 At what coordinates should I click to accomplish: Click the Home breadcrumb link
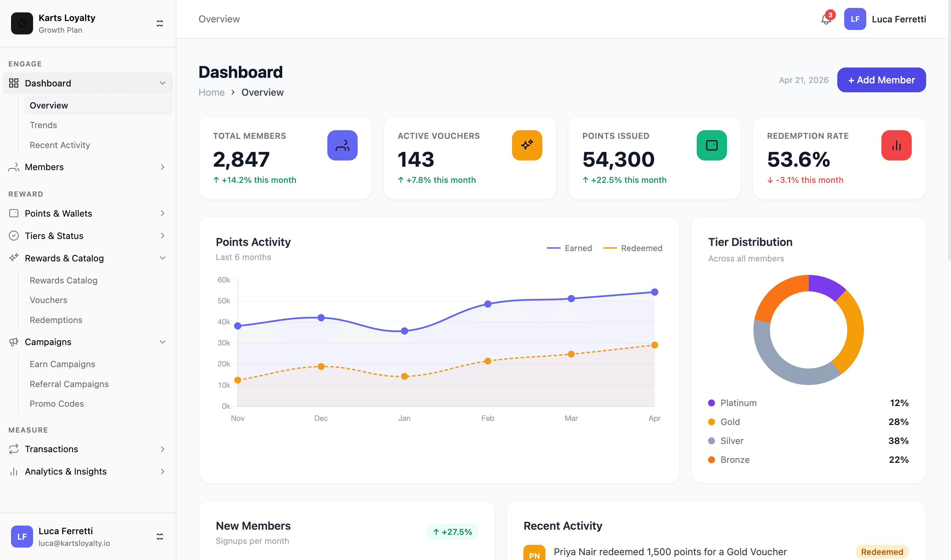[212, 92]
